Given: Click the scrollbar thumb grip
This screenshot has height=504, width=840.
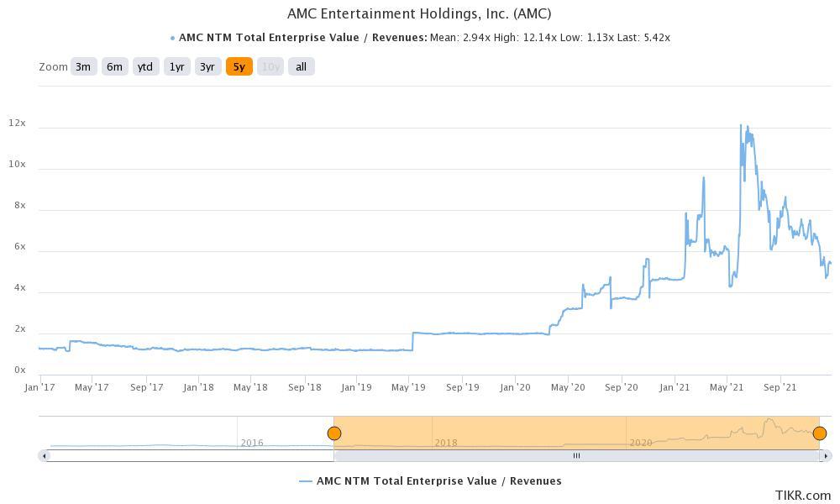Looking at the screenshot, I should 576,455.
